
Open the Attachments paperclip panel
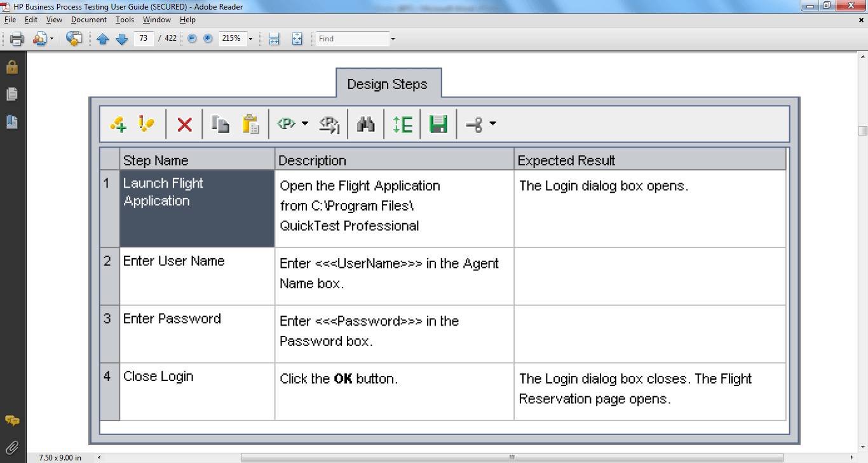(x=12, y=448)
